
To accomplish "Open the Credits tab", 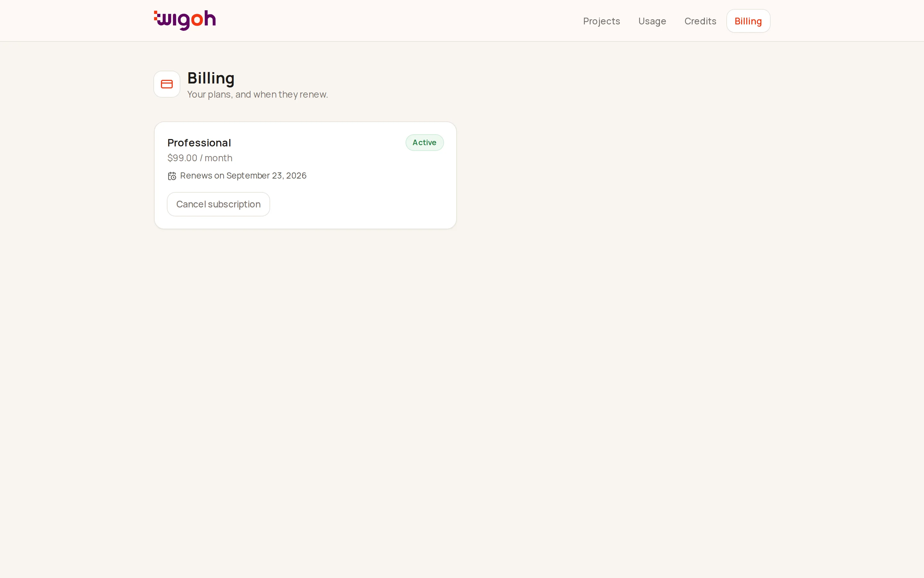I will point(700,21).
